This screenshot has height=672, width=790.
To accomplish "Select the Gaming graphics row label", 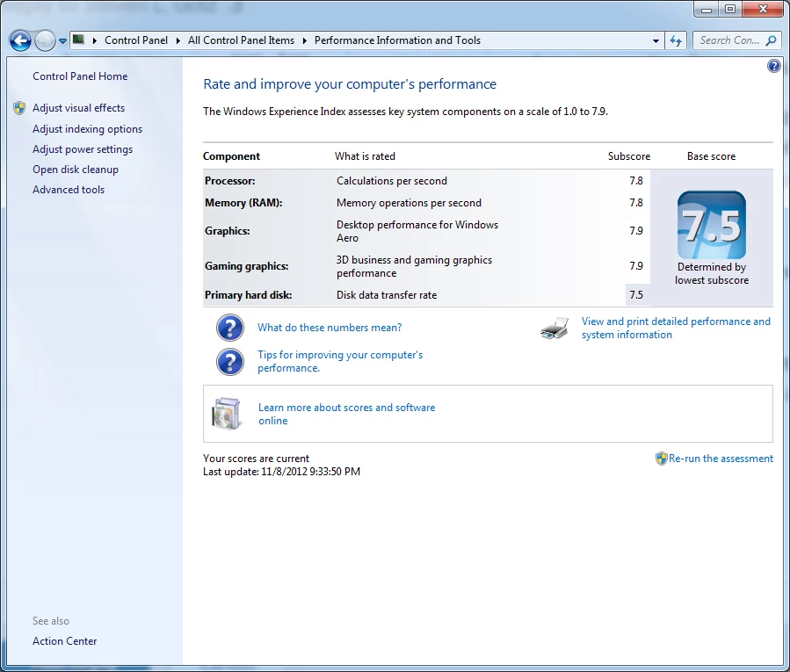I will [246, 266].
